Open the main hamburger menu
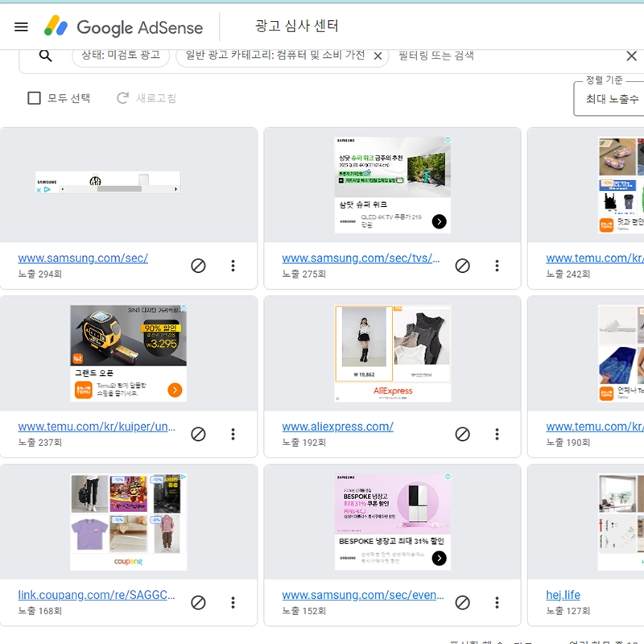The width and height of the screenshot is (644, 644). coord(21,27)
